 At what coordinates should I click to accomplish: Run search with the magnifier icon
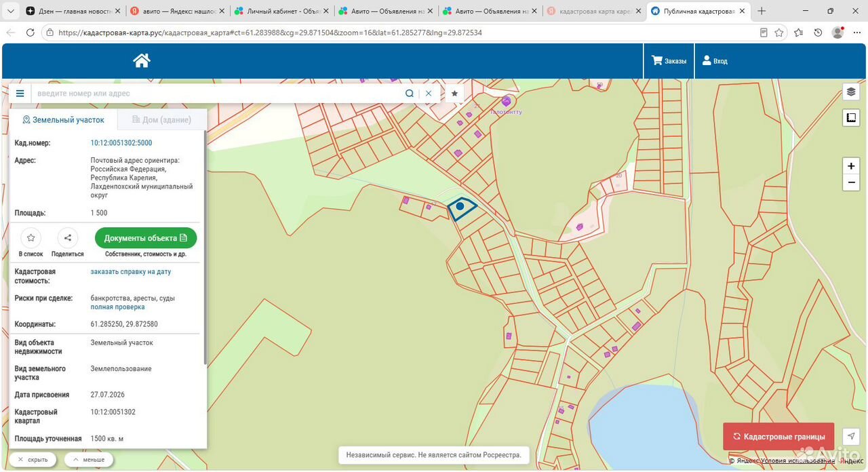410,94
